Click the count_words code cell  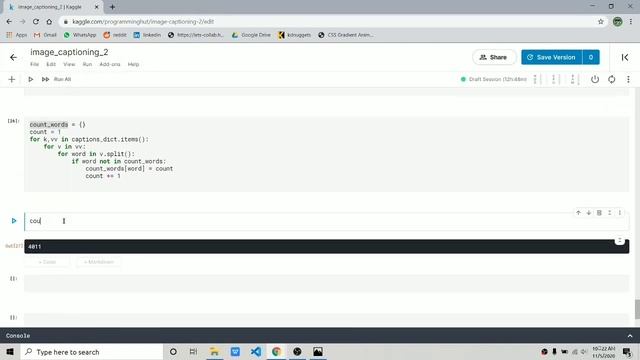click(x=327, y=154)
